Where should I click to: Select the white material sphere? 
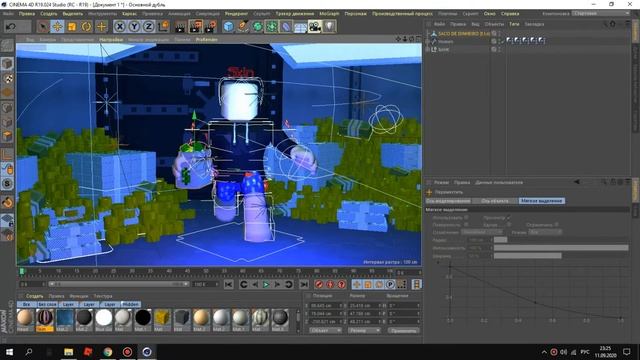click(104, 318)
